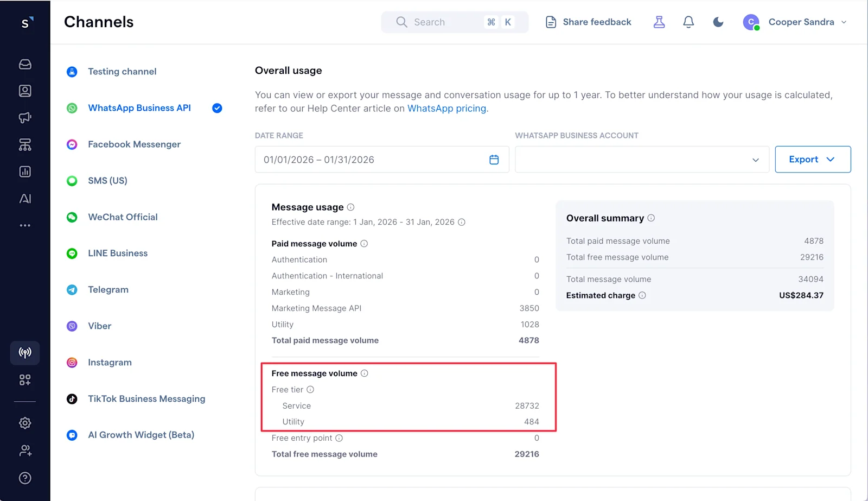Open the labs flask icon
The width and height of the screenshot is (868, 501).
(x=659, y=22)
